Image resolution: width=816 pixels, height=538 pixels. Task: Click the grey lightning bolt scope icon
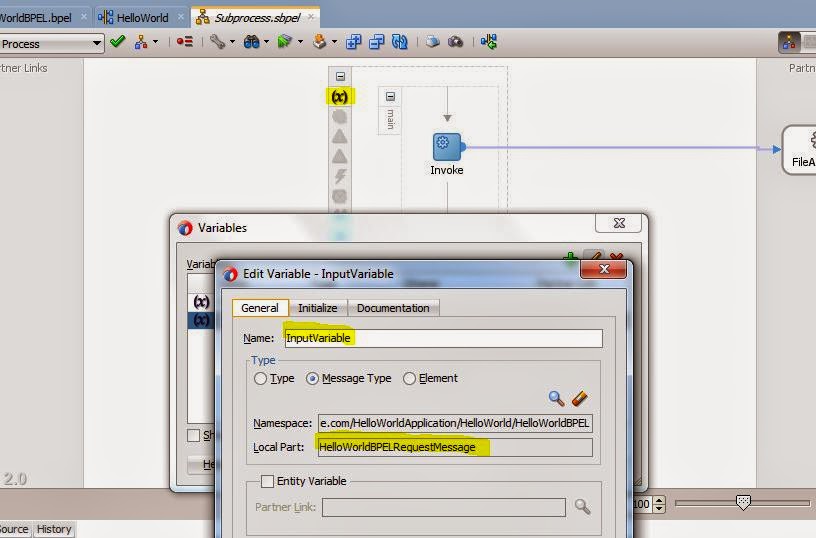coord(340,176)
